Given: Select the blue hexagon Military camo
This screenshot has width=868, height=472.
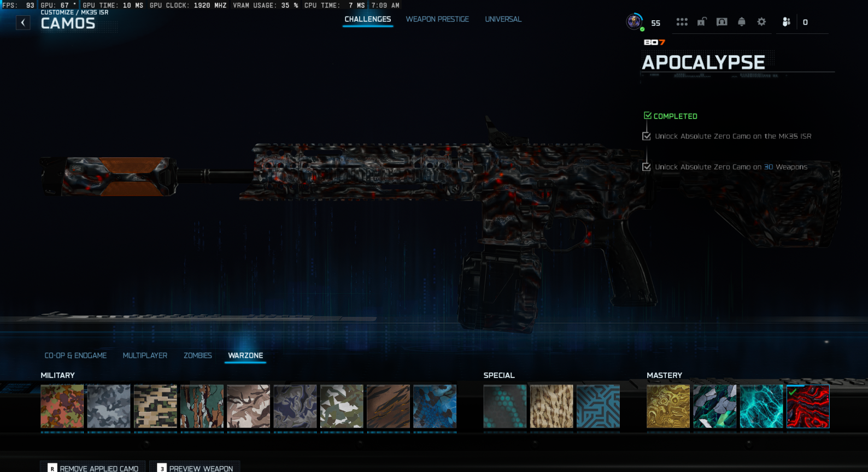Looking at the screenshot, I should 435,406.
